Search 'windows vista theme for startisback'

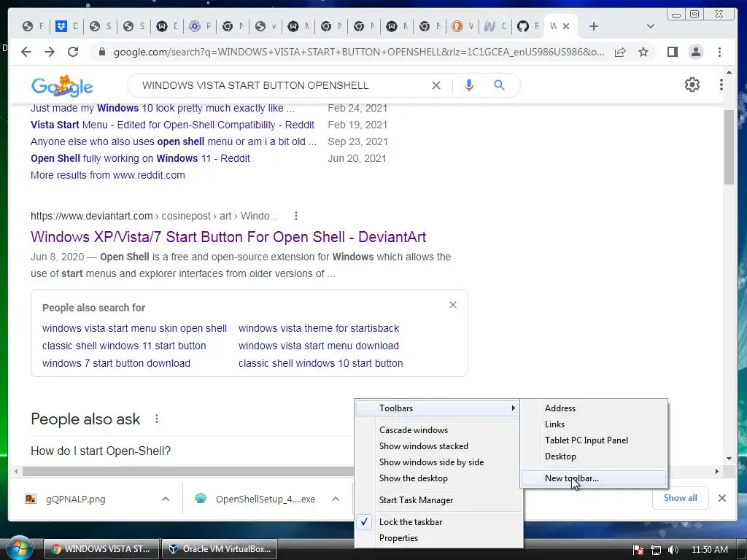pyautogui.click(x=319, y=328)
